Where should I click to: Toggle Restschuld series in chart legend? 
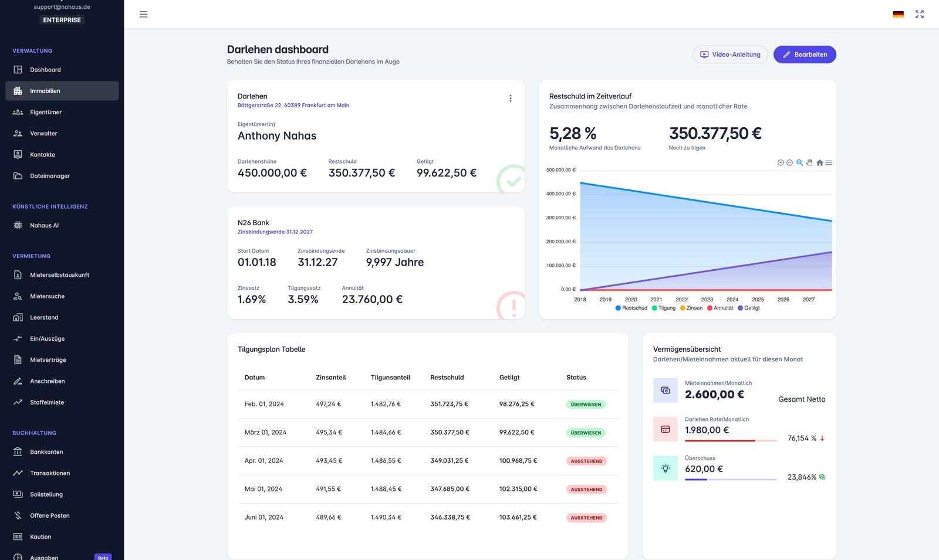[x=631, y=308]
